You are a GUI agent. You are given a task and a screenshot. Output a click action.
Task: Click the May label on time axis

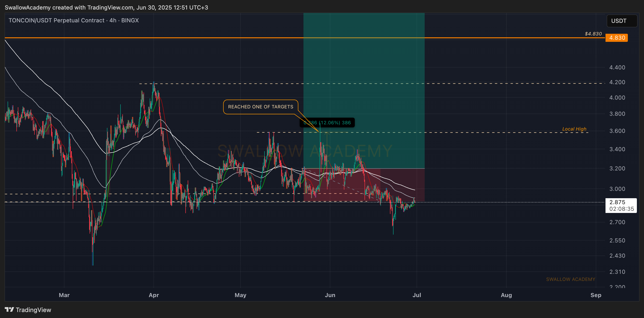tap(240, 295)
